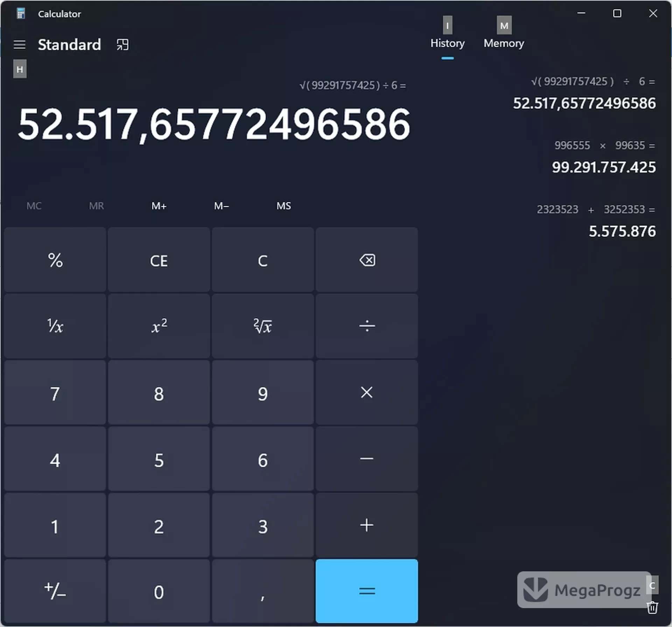Click the expression √(99291757425) ÷ 6 = above result
The image size is (672, 627).
[x=353, y=85]
